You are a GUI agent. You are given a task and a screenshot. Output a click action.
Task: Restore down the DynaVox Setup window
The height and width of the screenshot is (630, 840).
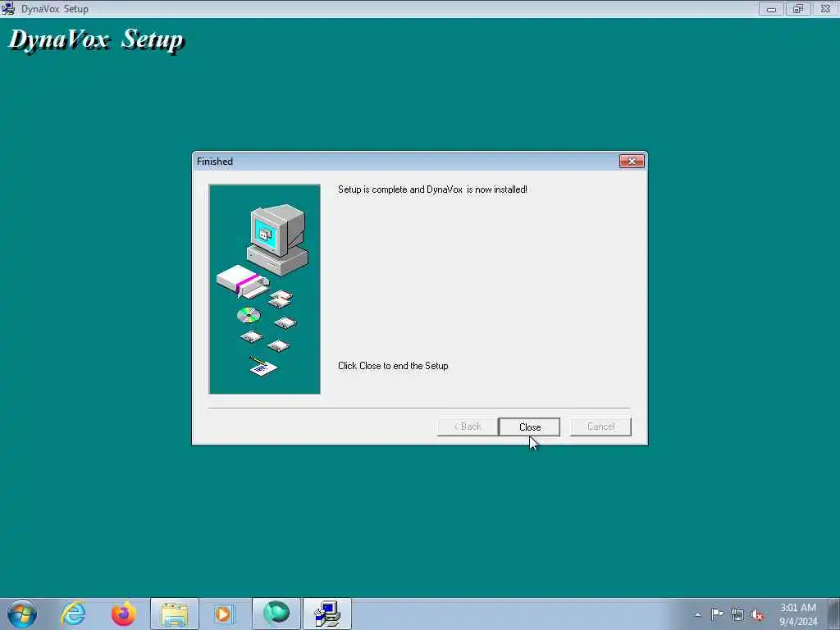coord(798,8)
